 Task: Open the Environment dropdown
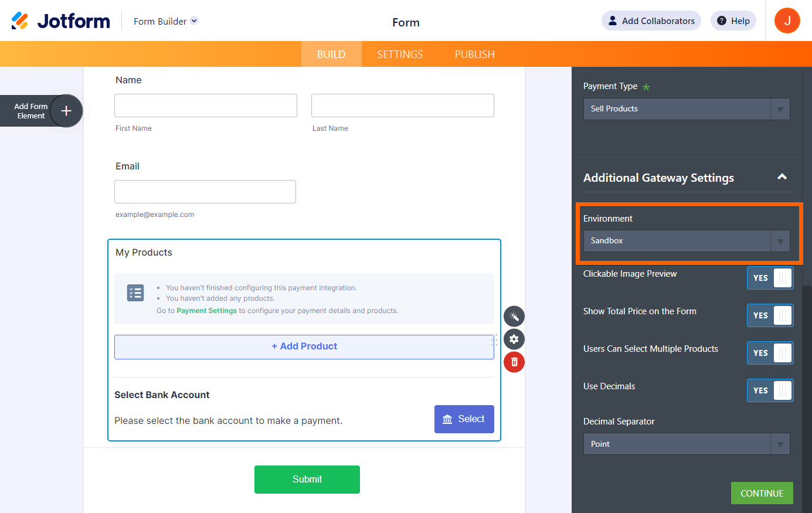click(686, 241)
